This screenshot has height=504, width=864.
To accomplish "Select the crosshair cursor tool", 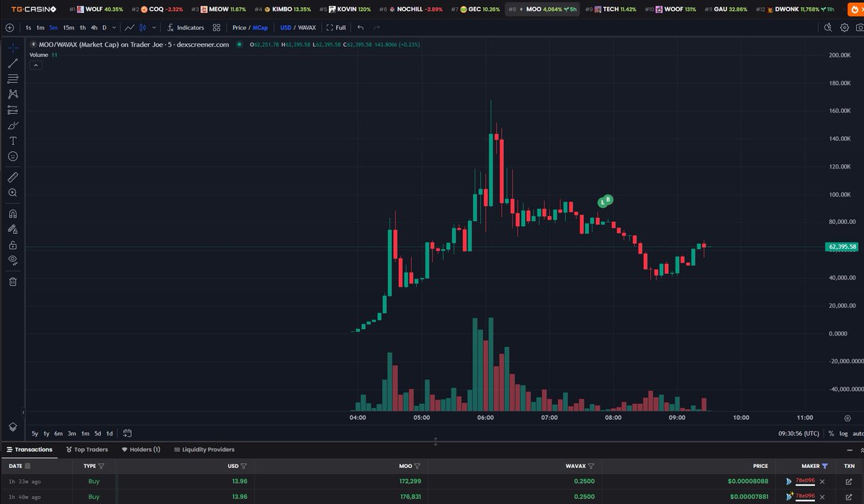I will pyautogui.click(x=13, y=48).
